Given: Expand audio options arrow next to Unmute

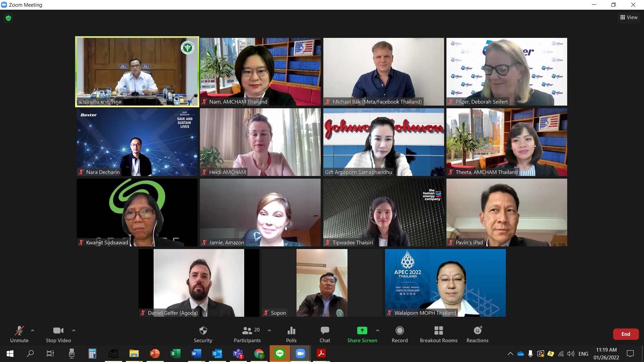Looking at the screenshot, I should [33, 330].
